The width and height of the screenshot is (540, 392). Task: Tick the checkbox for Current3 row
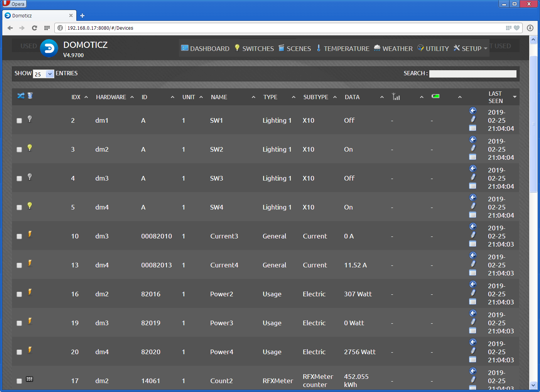[x=19, y=237]
